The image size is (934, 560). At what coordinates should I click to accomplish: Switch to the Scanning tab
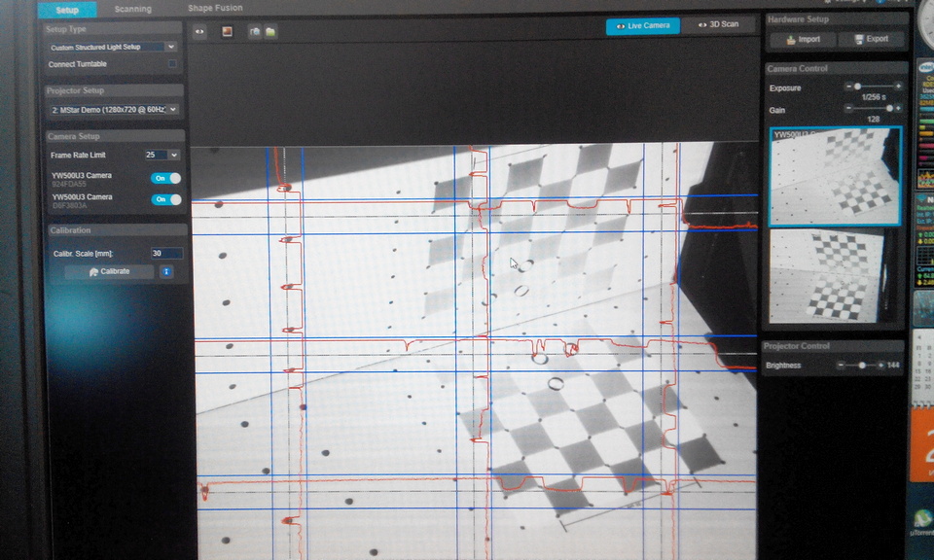point(132,10)
